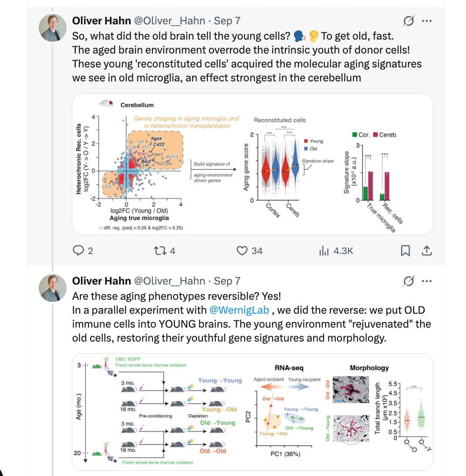Open Oliver Hahn's avatar on first tweet
466x476 pixels.
53,27
